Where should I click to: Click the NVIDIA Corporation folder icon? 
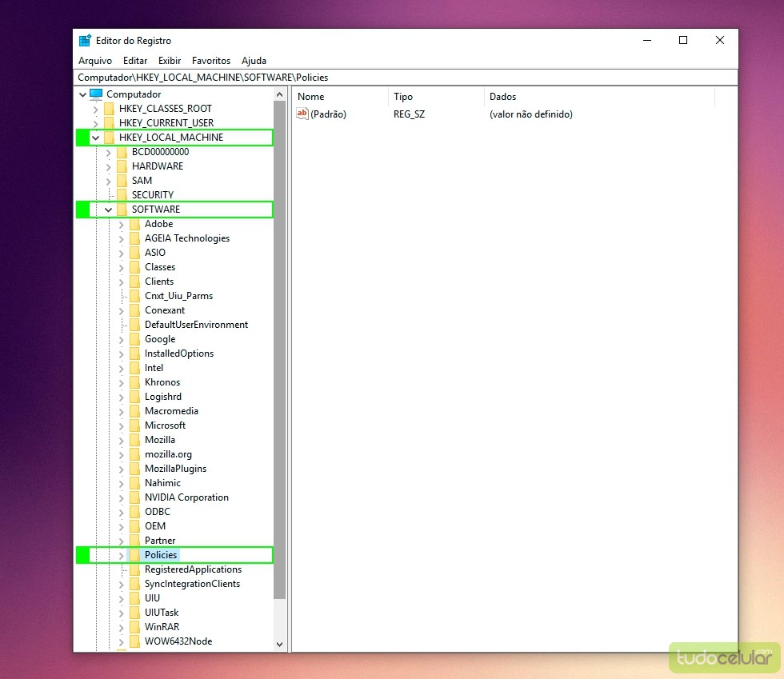point(134,497)
